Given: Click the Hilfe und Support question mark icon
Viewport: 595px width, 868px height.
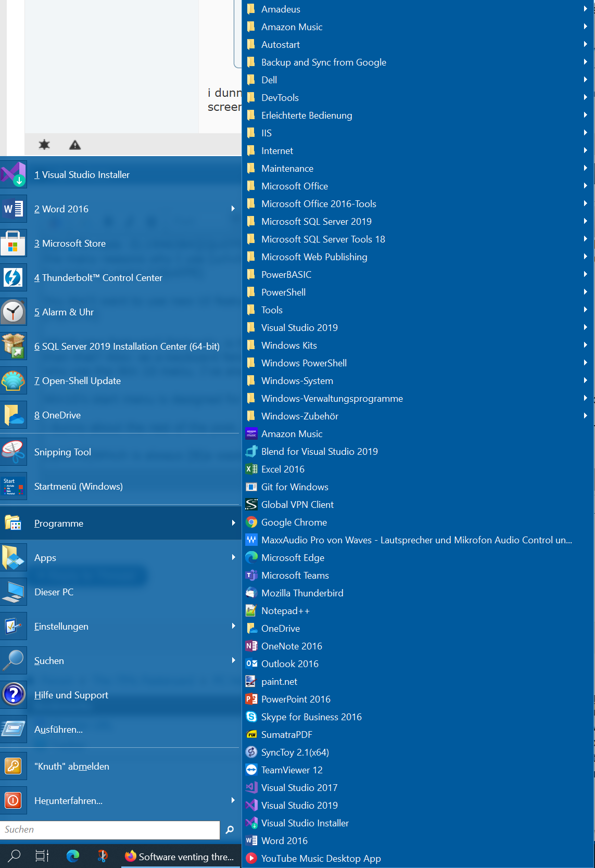Looking at the screenshot, I should click(14, 695).
